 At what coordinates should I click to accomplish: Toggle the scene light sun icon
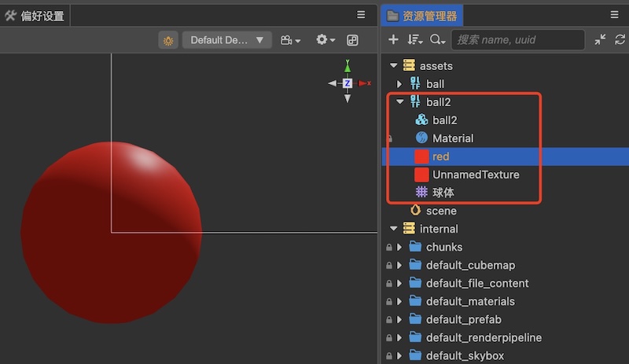pos(168,40)
